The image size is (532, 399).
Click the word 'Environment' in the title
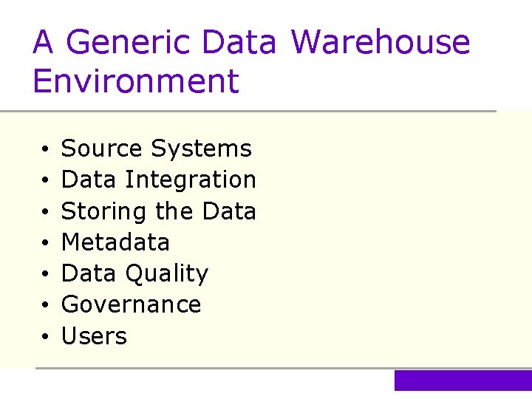(x=136, y=81)
